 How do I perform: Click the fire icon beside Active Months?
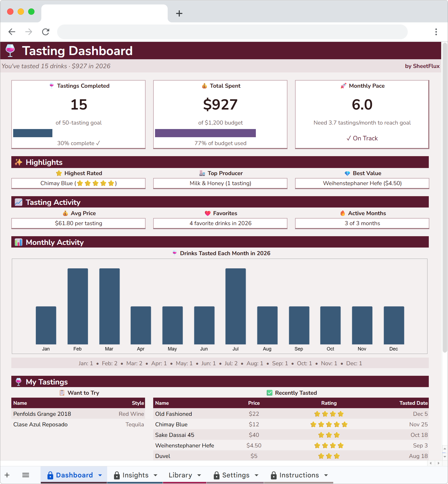coord(342,213)
